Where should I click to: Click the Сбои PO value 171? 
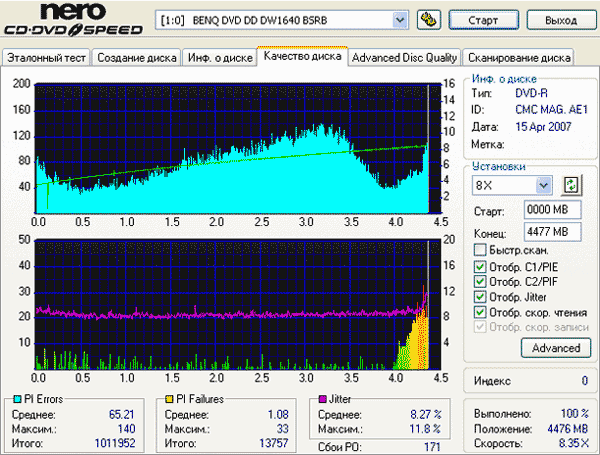[432, 447]
